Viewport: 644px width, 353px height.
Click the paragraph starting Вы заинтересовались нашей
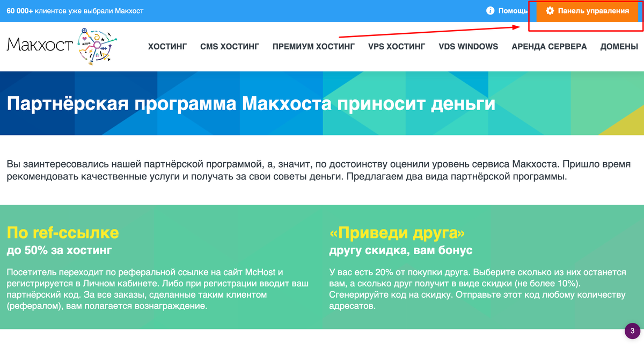318,170
